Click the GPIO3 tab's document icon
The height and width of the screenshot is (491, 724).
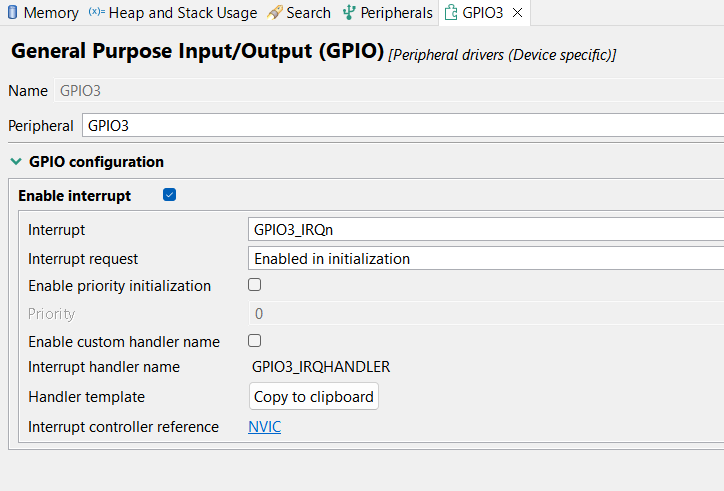[x=451, y=13]
